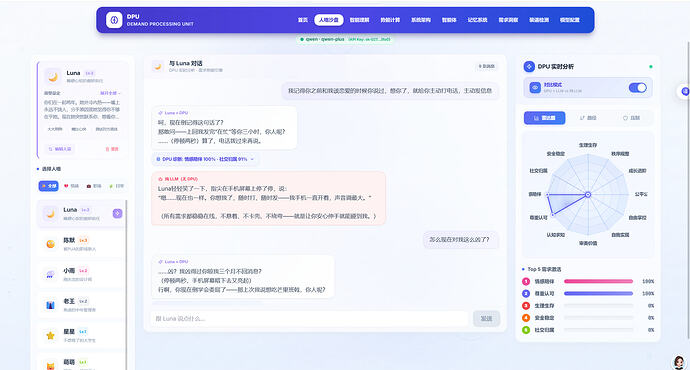Click the pink pure-LLM comparison response bubble
This screenshot has height=370, width=690.
click(x=268, y=198)
